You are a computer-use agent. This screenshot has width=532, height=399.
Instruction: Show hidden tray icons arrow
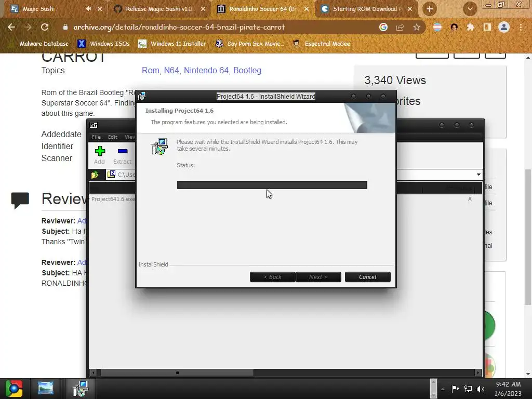(x=443, y=389)
